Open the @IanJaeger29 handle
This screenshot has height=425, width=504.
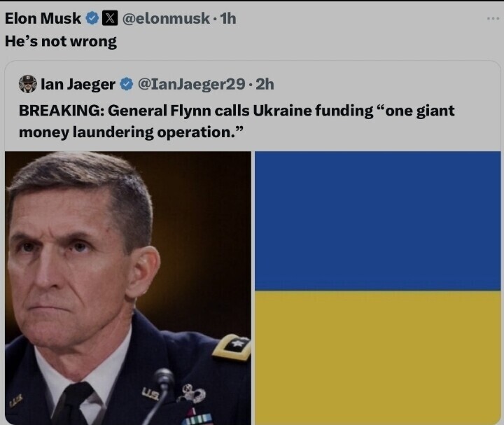click(191, 84)
